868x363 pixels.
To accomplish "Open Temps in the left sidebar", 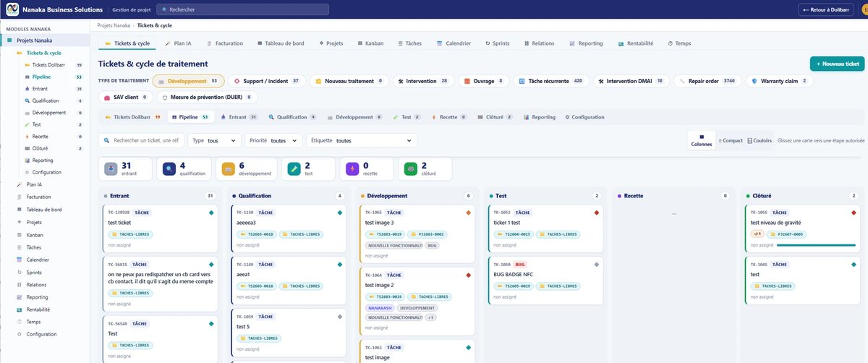I will tap(33, 322).
